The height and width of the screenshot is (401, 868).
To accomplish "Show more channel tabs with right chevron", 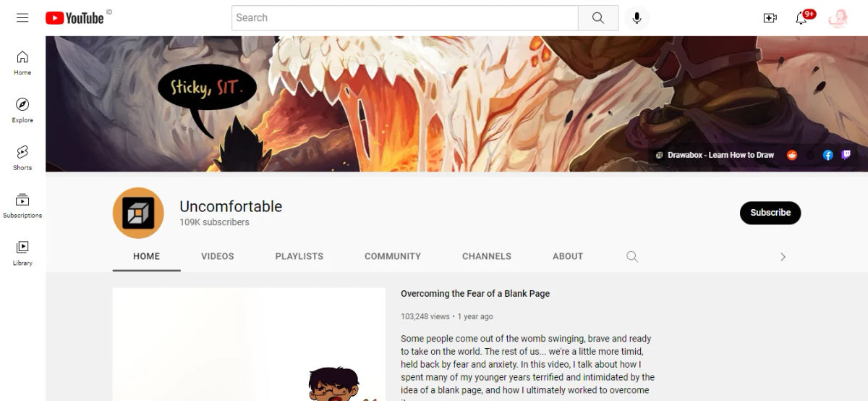I will click(783, 256).
